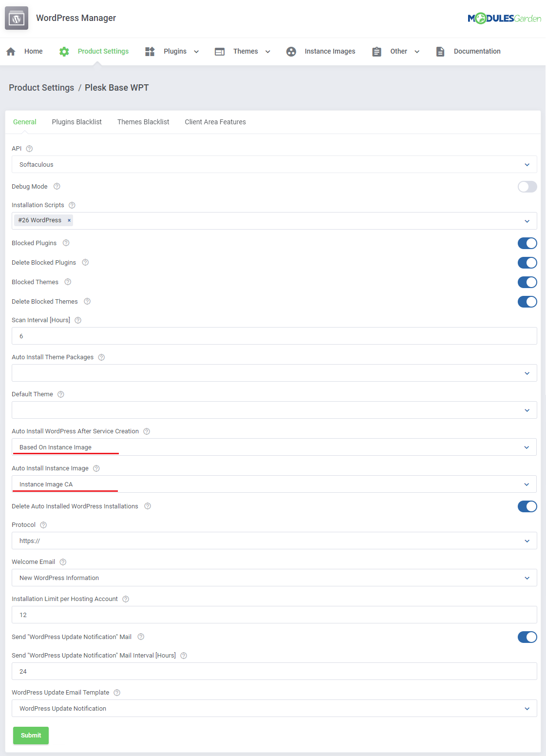
Task: Click the Product Settings gear icon
Action: (x=64, y=51)
